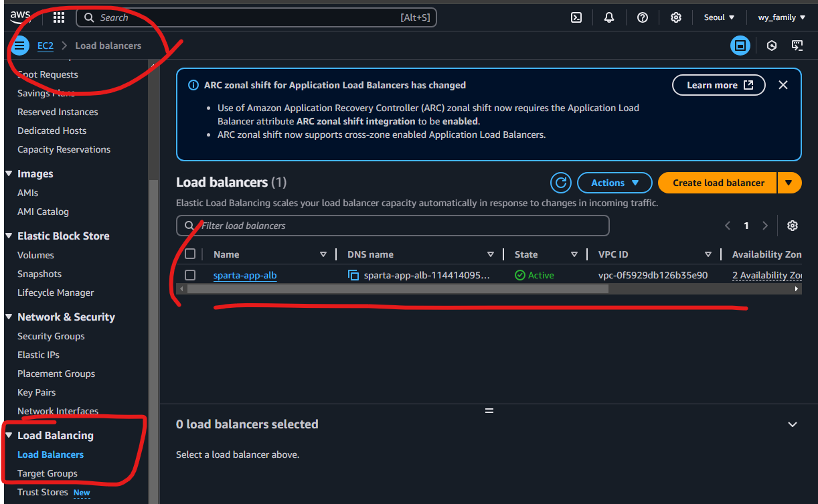
Task: Click Create load balancer button
Action: [718, 183]
